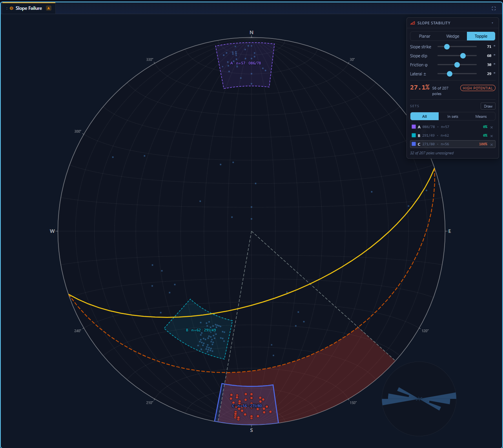Remove set A with its x icon
Viewport: 503px width, 448px height.
492,127
